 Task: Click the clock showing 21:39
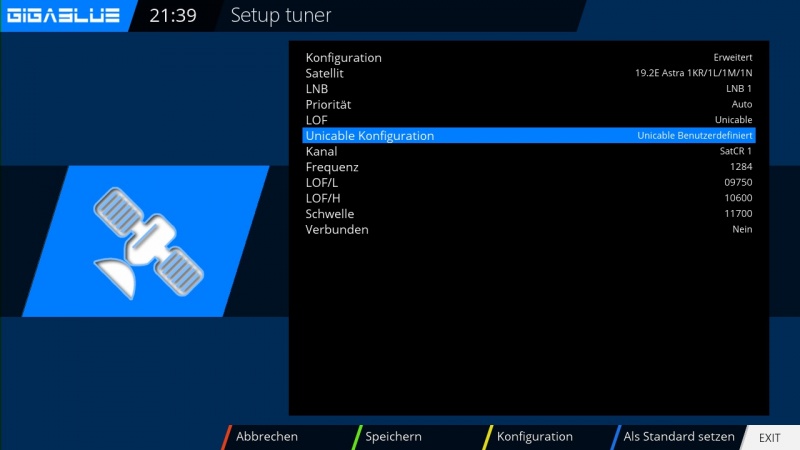(x=173, y=16)
